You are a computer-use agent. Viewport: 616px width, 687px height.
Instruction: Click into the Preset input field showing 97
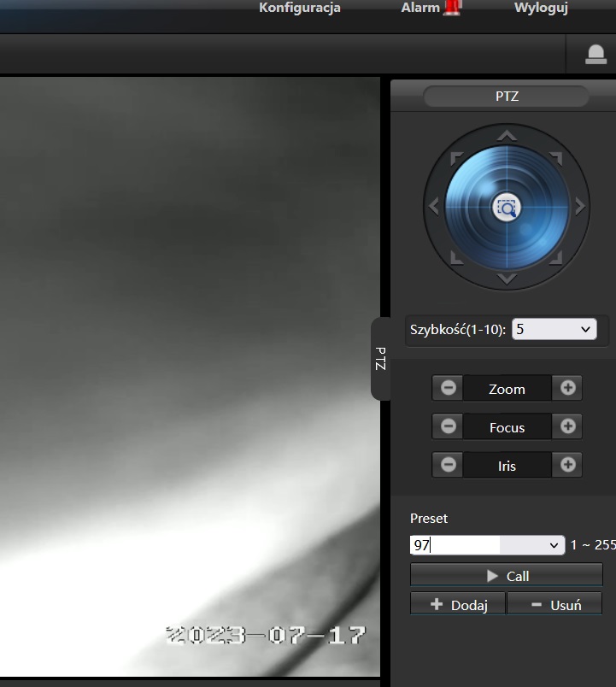click(455, 545)
